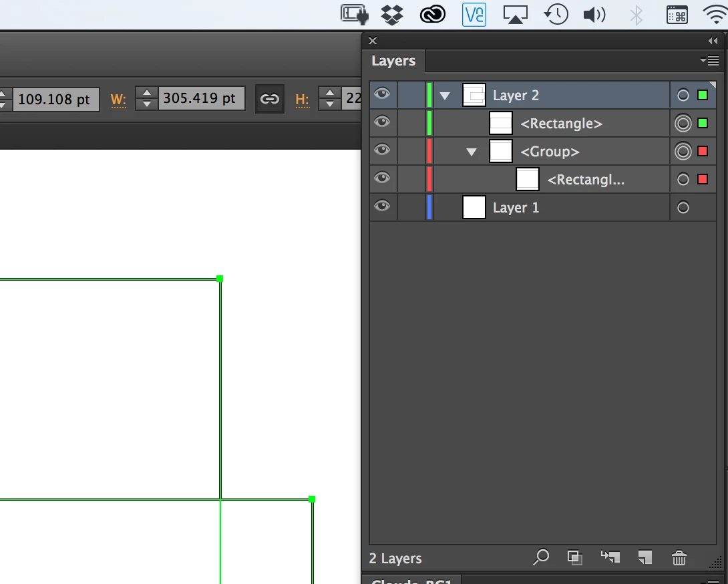728x584 pixels.
Task: Select the <Group> row name
Action: tap(550, 152)
